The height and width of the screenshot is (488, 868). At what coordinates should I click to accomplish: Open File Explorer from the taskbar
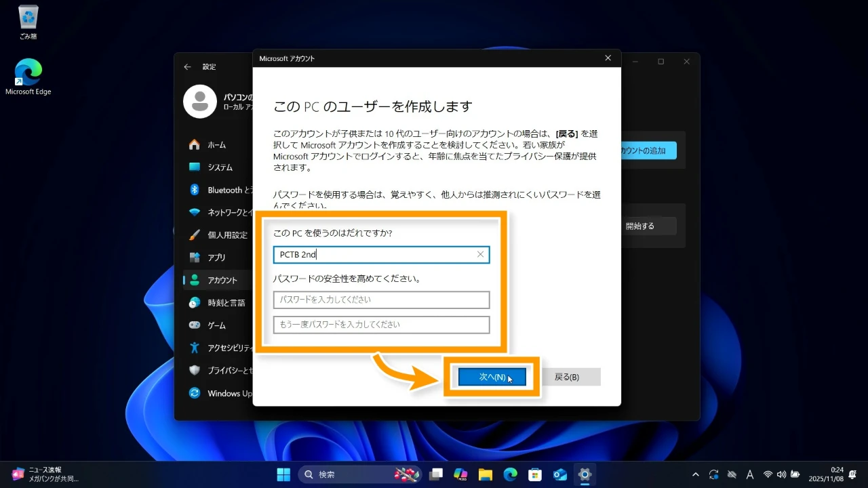pos(485,474)
